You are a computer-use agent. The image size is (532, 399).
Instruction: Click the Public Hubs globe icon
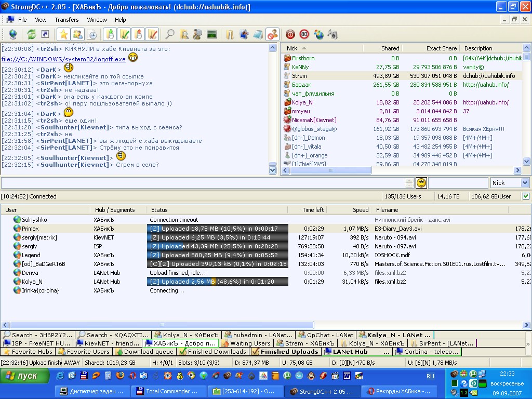pos(12,34)
